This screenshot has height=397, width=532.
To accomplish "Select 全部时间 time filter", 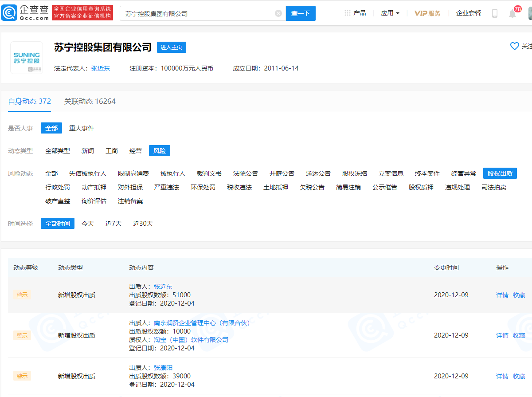I will (x=58, y=224).
